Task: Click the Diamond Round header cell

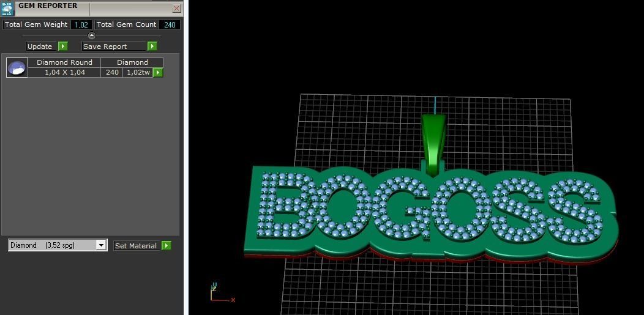Action: coord(64,62)
